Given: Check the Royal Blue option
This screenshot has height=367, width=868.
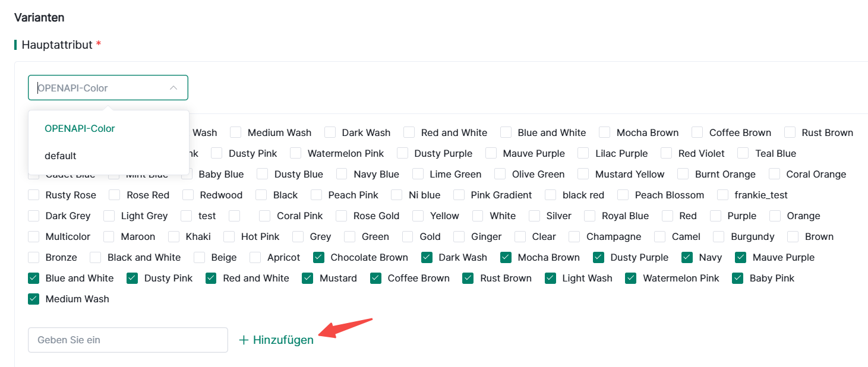Looking at the screenshot, I should point(590,216).
